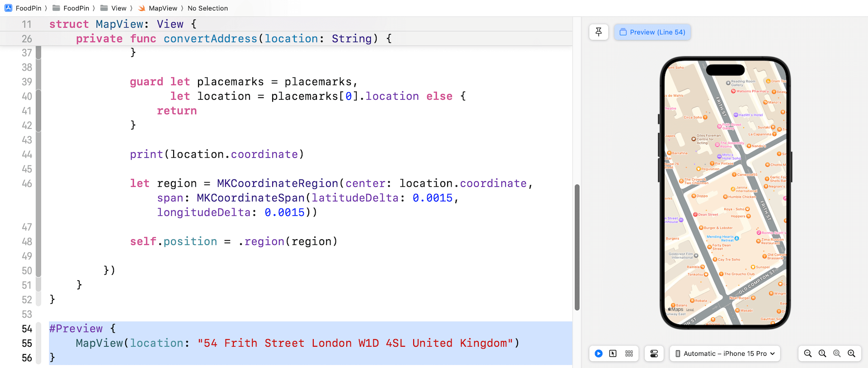Switch to Selectable preview mode

tap(613, 354)
